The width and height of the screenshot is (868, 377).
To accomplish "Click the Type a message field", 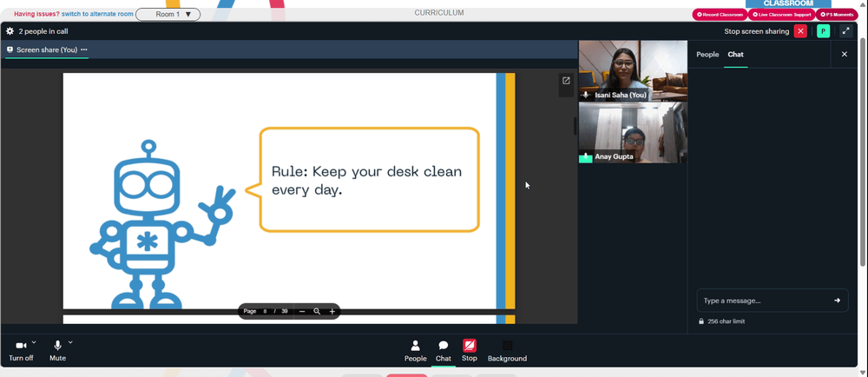I will [773, 301].
